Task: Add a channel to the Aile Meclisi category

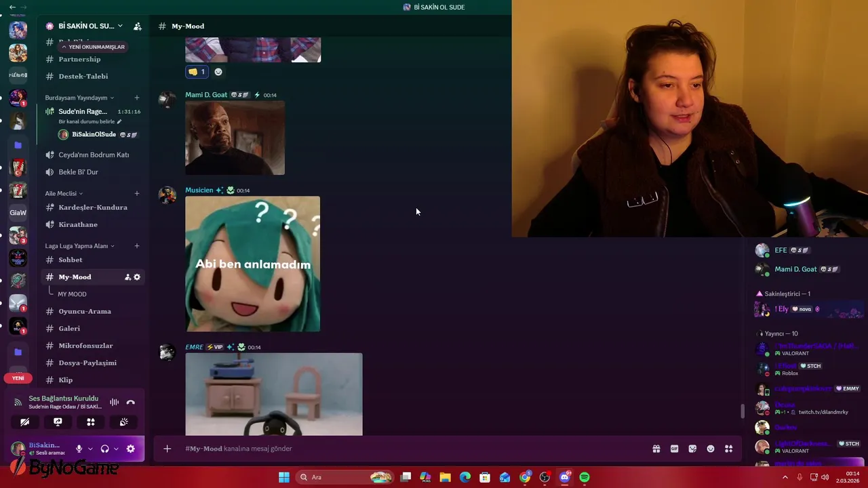Action: [x=137, y=194]
